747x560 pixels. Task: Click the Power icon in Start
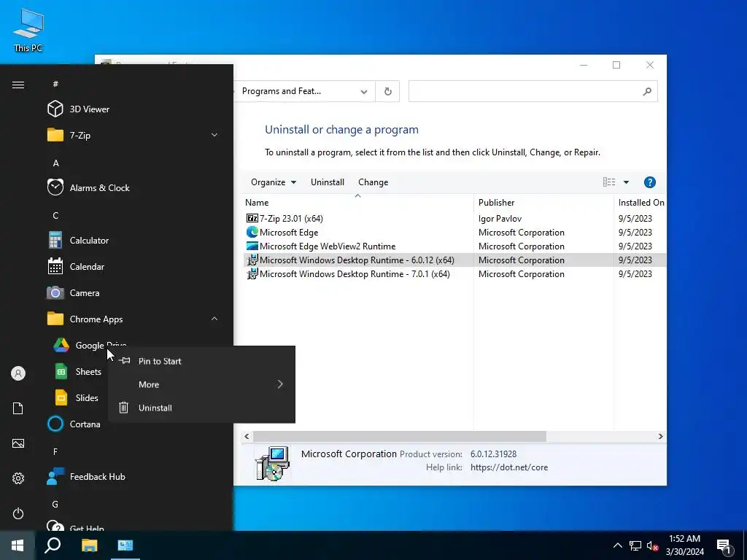(x=18, y=513)
